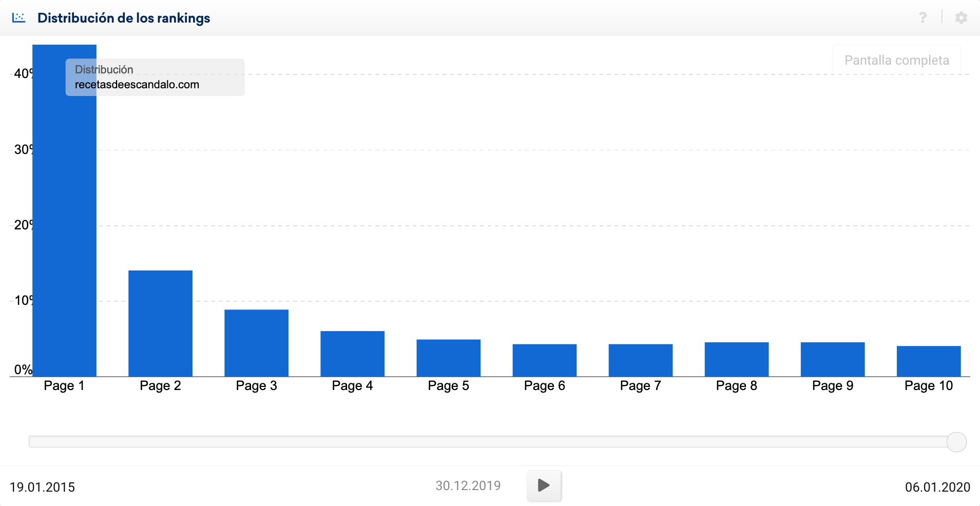Open the help question mark icon

923,18
